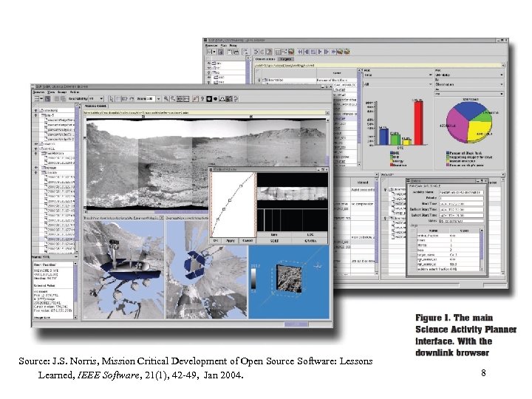
Task: Click the last colorful icon in planner toolbar
Action: [347, 52]
